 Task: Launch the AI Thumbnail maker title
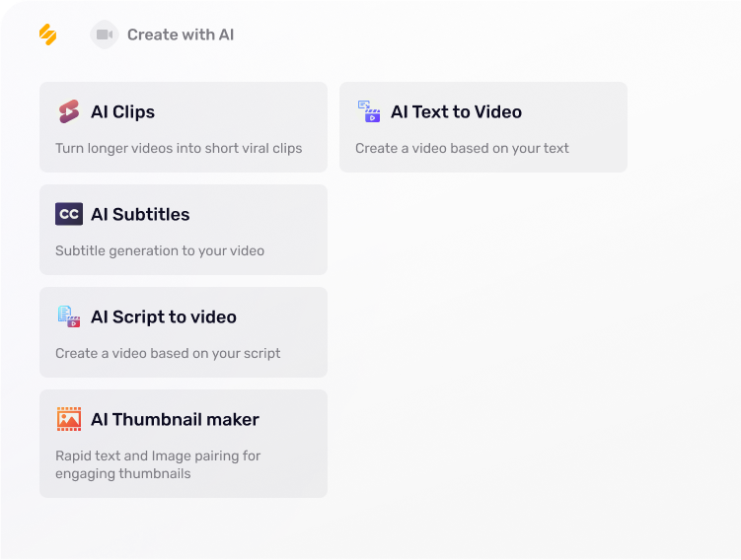pyautogui.click(x=175, y=420)
